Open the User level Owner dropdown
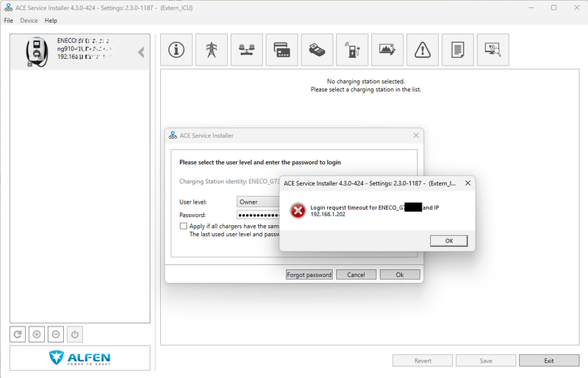 pyautogui.click(x=258, y=202)
